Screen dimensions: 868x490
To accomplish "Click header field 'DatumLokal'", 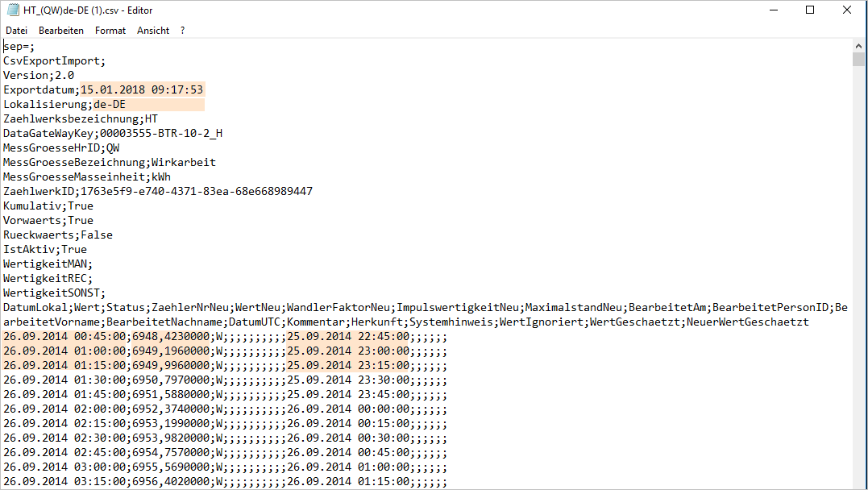I will (x=35, y=307).
